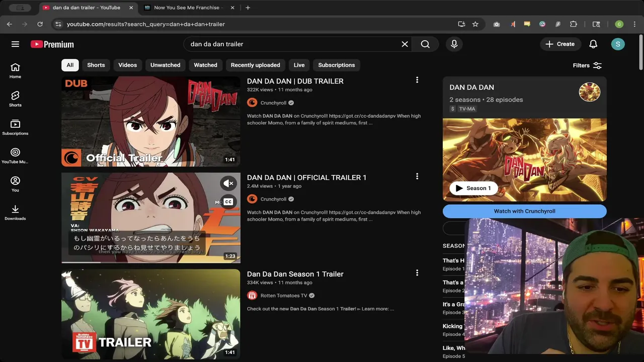The height and width of the screenshot is (362, 644).
Task: Select the Subscriptions filter chip
Action: 337,65
